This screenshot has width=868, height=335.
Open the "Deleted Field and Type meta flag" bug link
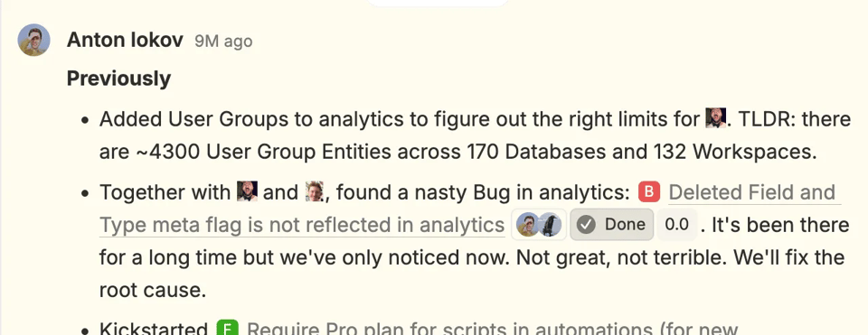point(470,209)
